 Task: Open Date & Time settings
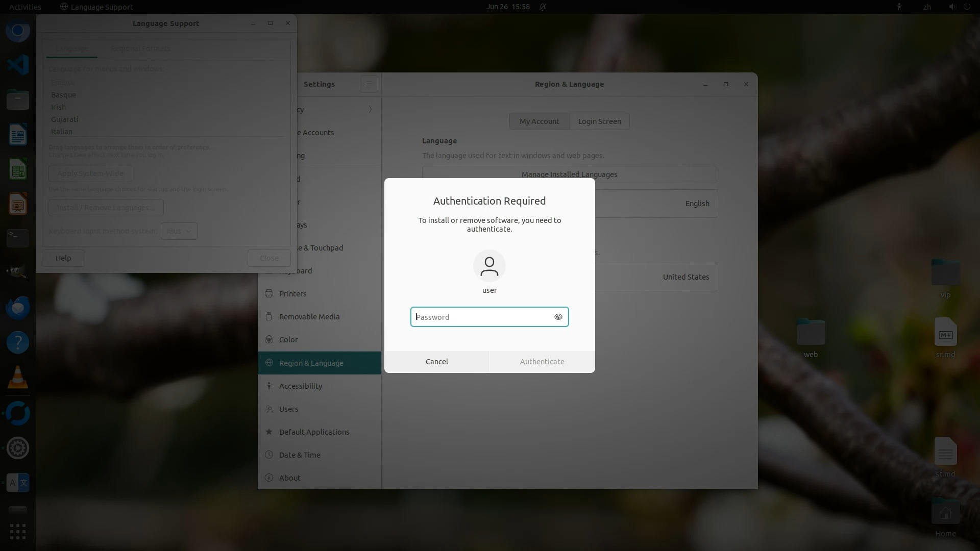(x=300, y=455)
